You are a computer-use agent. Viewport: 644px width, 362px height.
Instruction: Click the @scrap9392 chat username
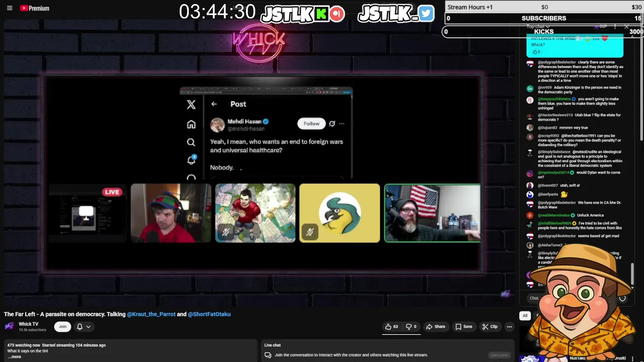click(x=548, y=136)
